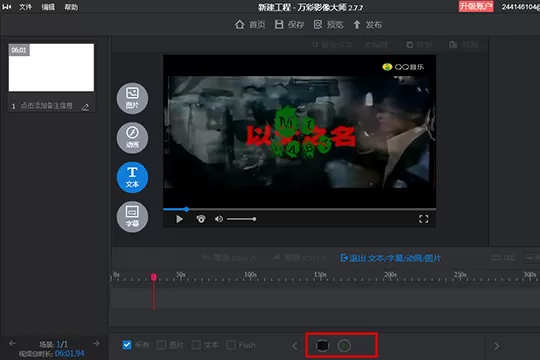Click 升级账户 upgrade account button
This screenshot has height=360, width=540.
coord(476,7)
